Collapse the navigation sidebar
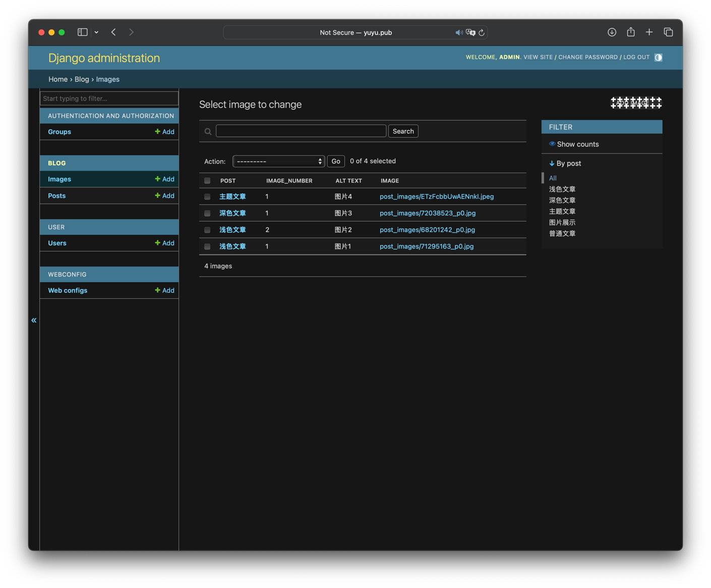The image size is (711, 588). [34, 320]
